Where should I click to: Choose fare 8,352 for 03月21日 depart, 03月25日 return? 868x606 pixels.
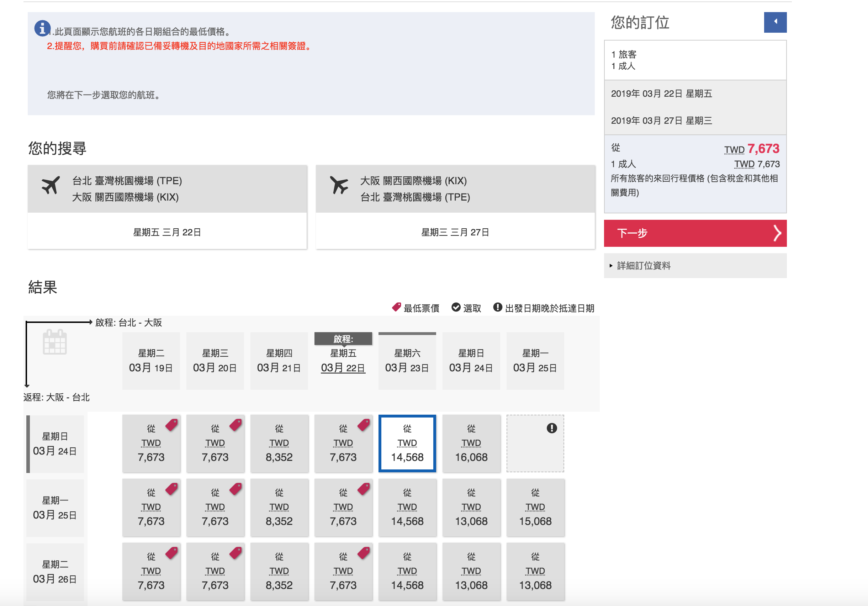tap(279, 508)
